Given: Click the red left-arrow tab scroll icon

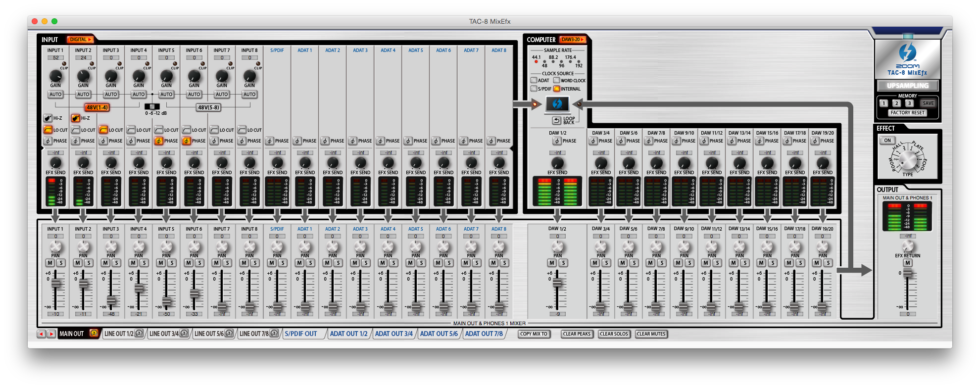Looking at the screenshot, I should pos(42,334).
